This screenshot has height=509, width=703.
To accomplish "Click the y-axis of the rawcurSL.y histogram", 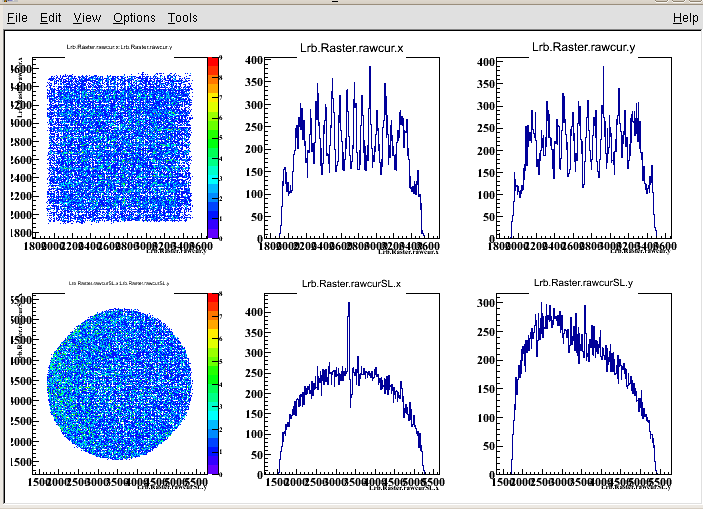I will [497, 384].
